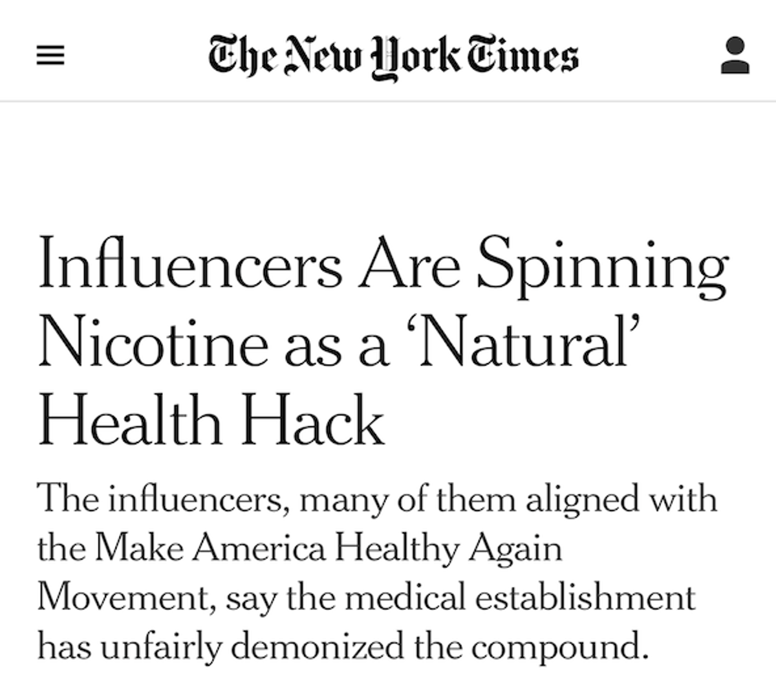This screenshot has height=700, width=776.
Task: Open site sections with the menu icon
Action: (x=52, y=55)
